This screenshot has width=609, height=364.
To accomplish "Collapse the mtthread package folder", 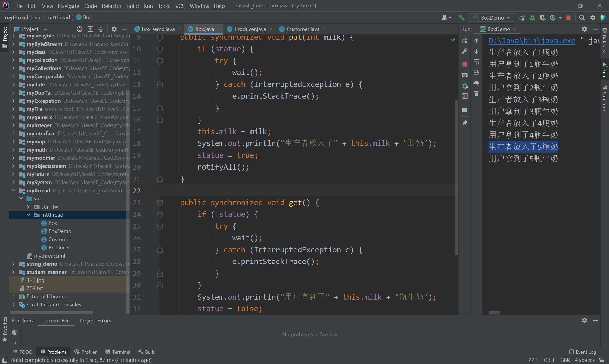I will [x=29, y=215].
